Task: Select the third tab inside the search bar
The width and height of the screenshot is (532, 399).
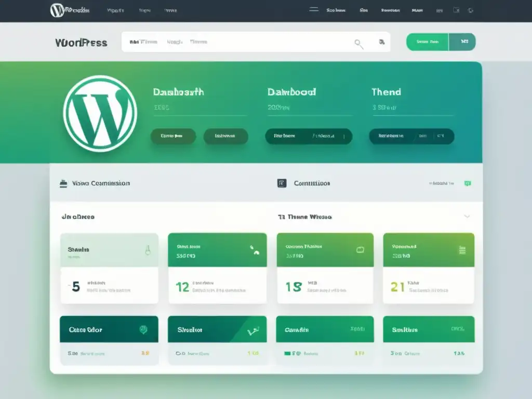Action: (x=198, y=42)
